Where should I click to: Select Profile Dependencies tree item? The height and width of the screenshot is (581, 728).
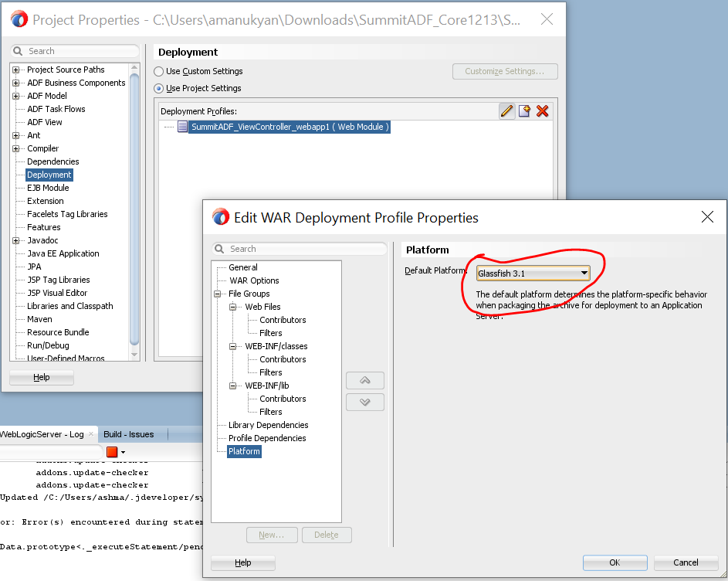point(267,438)
